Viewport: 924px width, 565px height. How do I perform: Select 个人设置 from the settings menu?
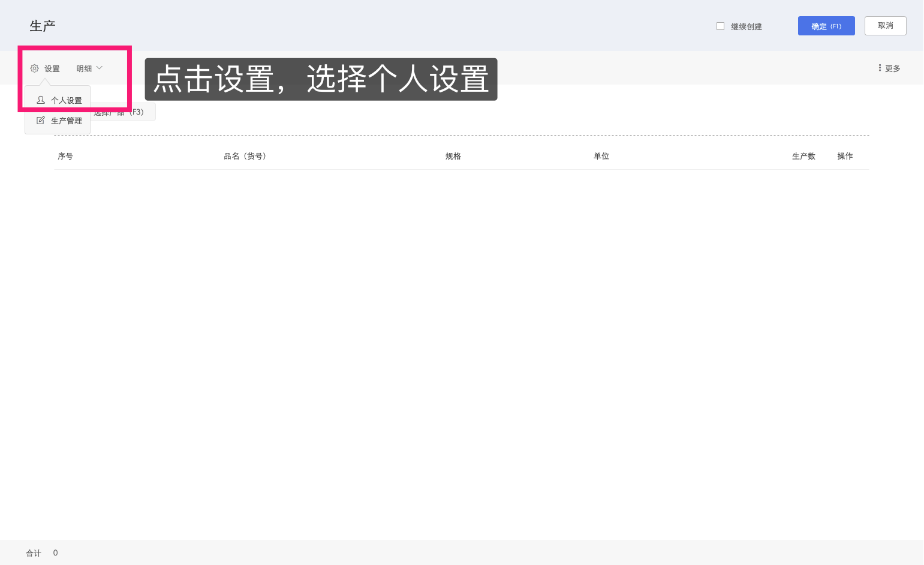(68, 100)
